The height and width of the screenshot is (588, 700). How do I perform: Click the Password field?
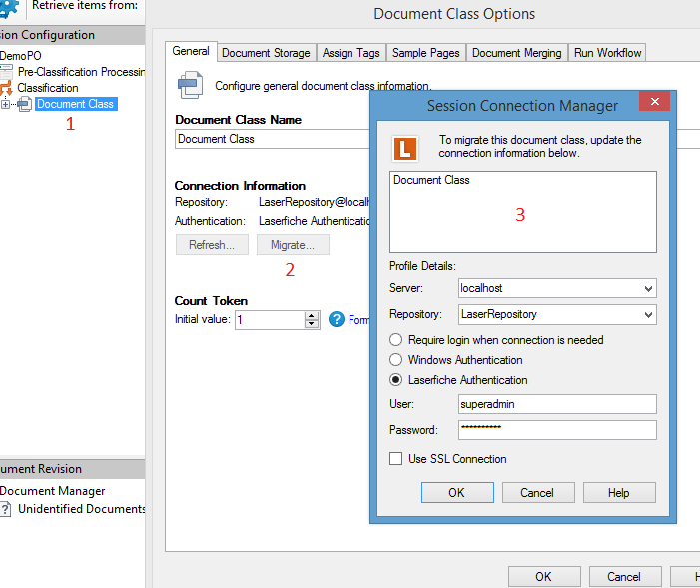[557, 430]
